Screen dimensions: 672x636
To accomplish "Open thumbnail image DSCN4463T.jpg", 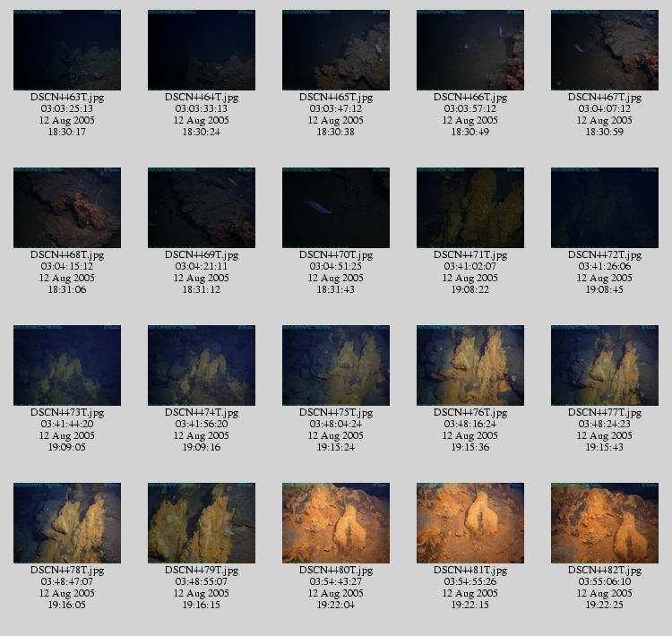I will pyautogui.click(x=67, y=50).
